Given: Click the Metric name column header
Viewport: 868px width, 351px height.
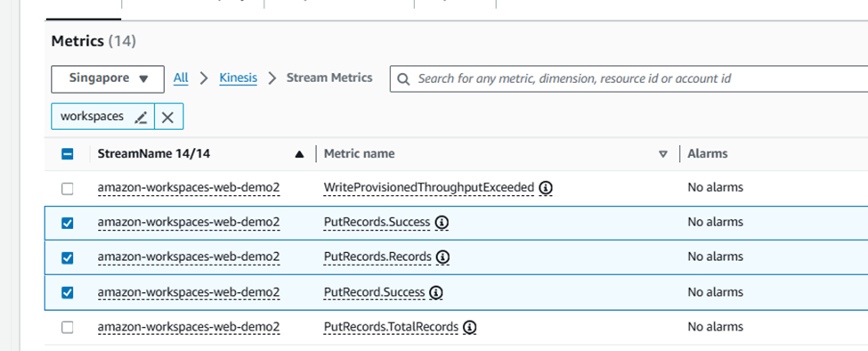Looking at the screenshot, I should click(360, 154).
